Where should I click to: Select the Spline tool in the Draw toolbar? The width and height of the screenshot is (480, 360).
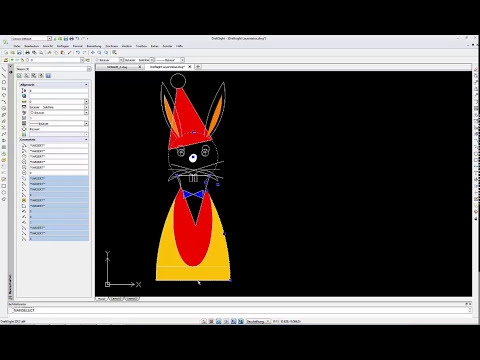click(4, 134)
